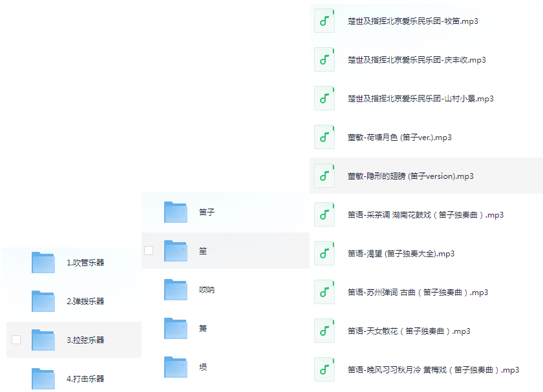
Task: Open 笛语-晚风习习秋月冷 黄梅戏 mp3 file
Action: coord(433,370)
